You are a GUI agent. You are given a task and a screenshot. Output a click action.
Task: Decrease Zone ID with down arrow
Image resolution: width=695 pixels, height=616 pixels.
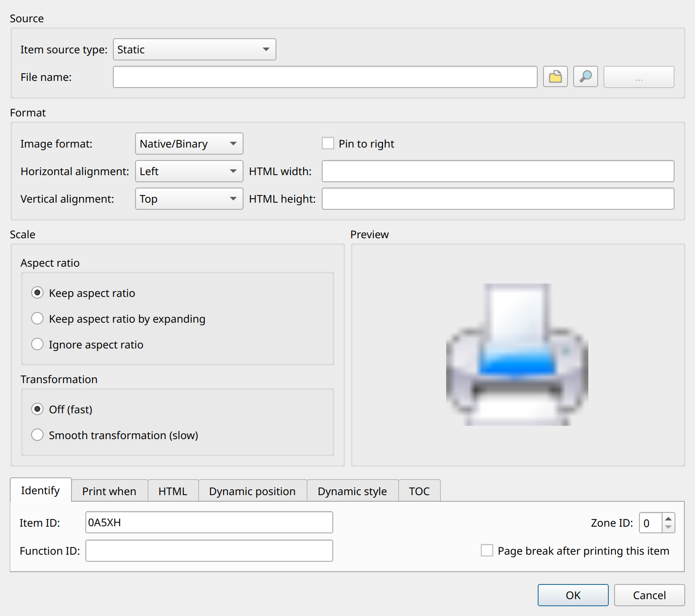[x=668, y=527]
